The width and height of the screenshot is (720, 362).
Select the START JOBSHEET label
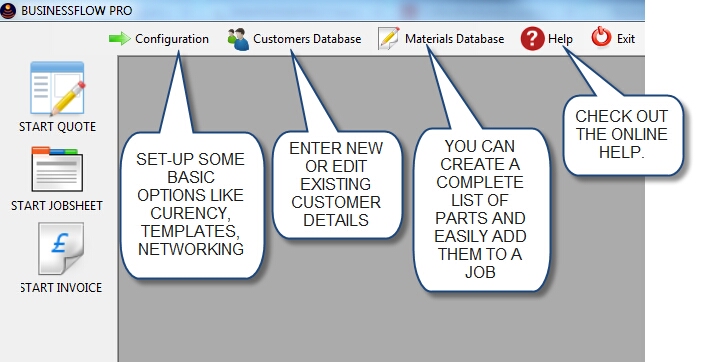57,205
